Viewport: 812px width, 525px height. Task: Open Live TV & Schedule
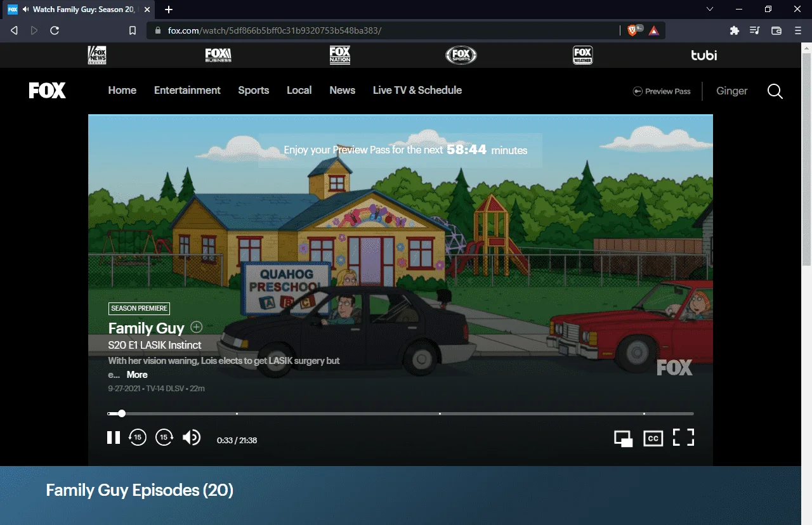click(x=417, y=90)
